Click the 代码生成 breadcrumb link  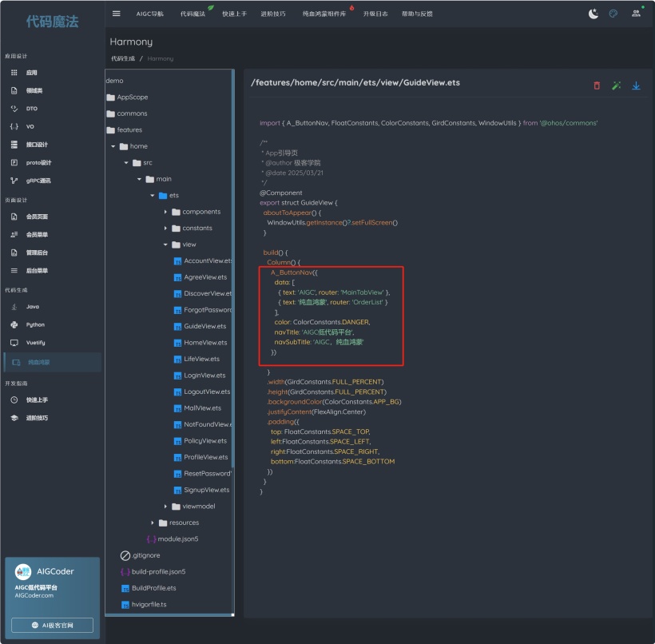pyautogui.click(x=123, y=58)
